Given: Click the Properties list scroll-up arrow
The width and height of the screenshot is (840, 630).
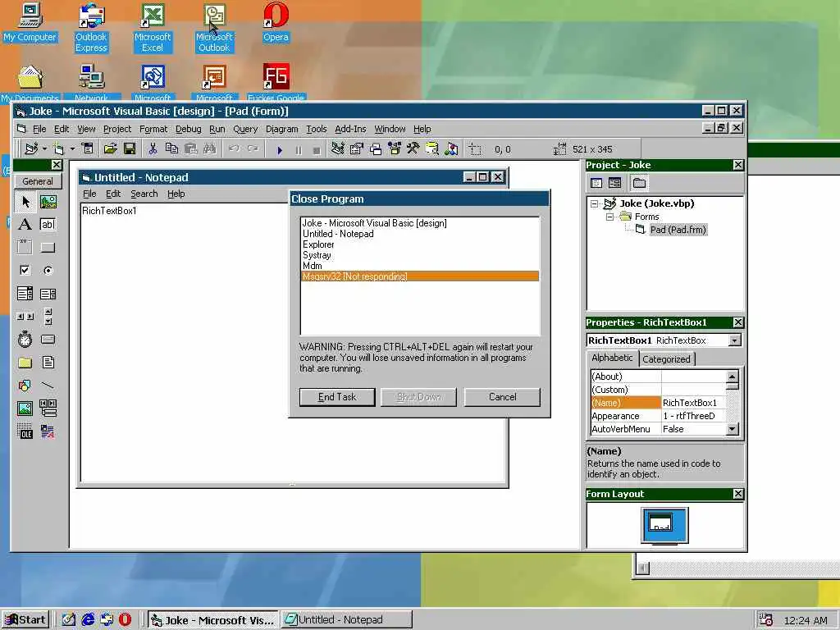Looking at the screenshot, I should point(733,376).
